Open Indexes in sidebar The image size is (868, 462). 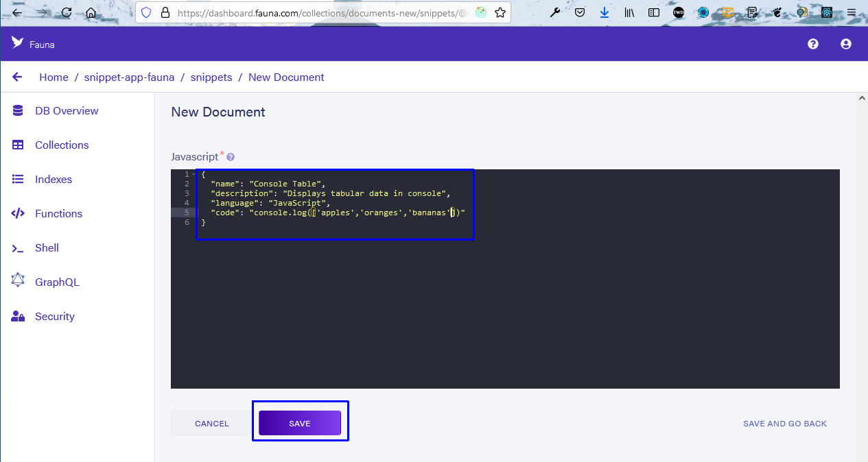click(x=54, y=180)
